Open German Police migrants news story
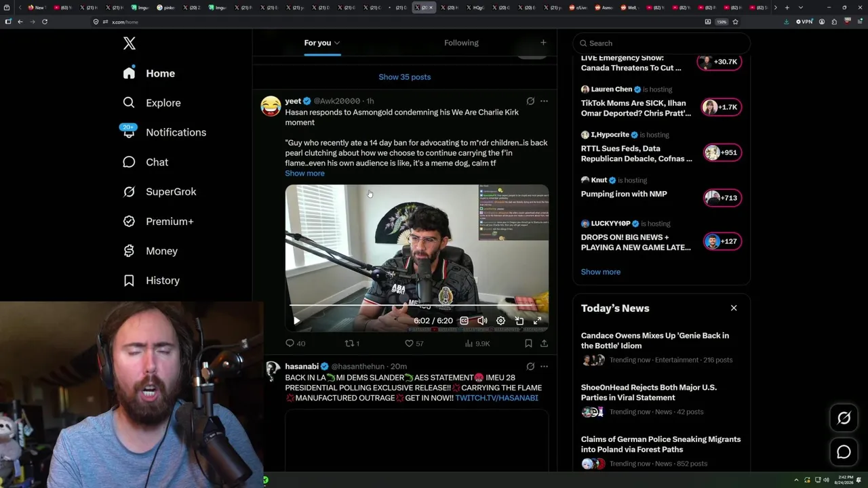This screenshot has height=488, width=868. 661,452
